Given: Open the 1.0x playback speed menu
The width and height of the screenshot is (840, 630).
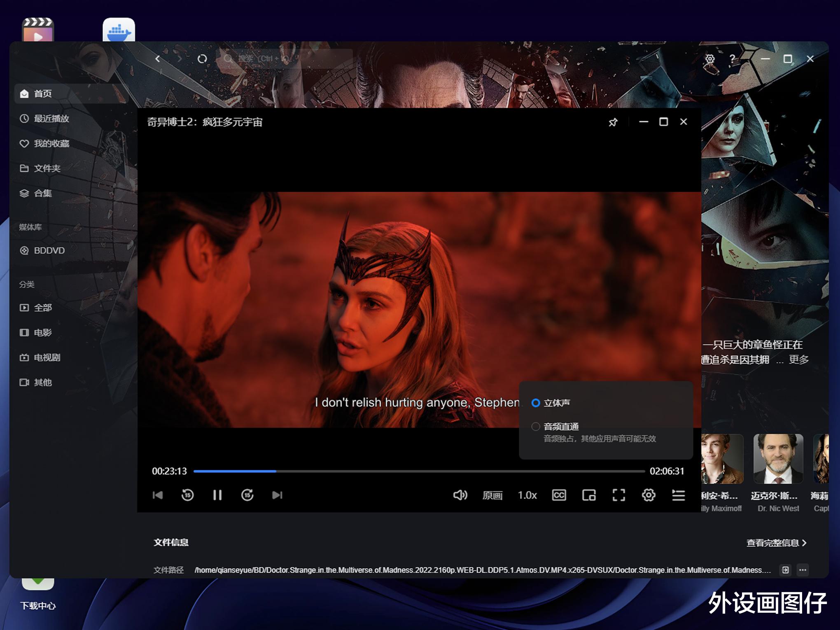Looking at the screenshot, I should 527,495.
